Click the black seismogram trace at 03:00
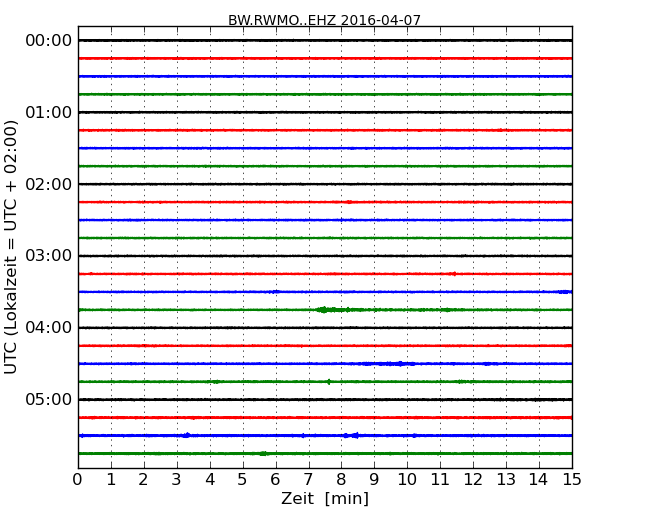The height and width of the screenshot is (520, 650). [325, 256]
